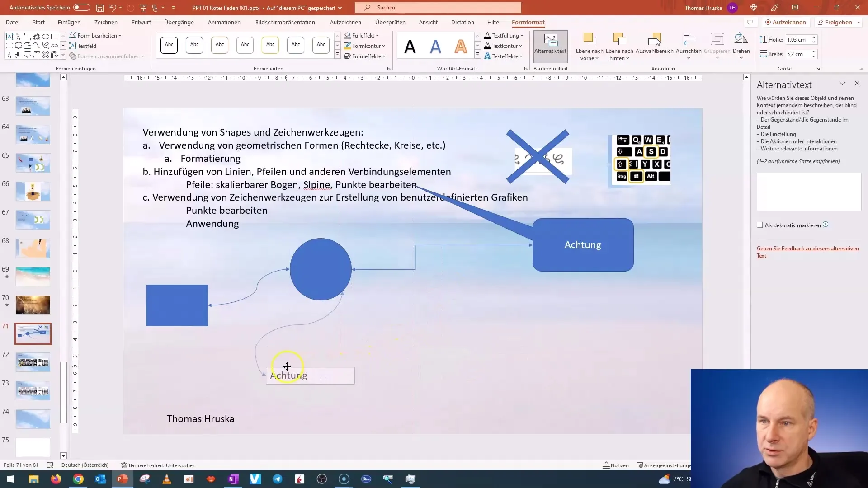The image size is (868, 488).
Task: Click in the alternative text input box
Action: click(x=809, y=191)
